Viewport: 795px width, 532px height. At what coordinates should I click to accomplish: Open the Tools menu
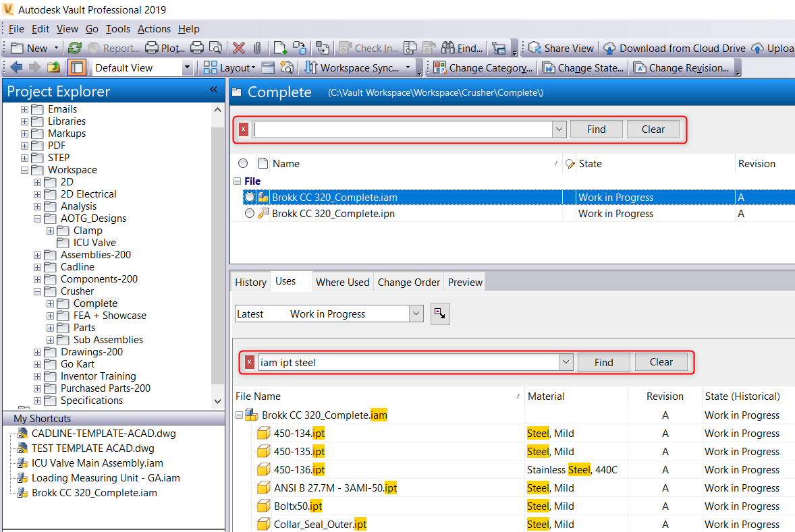coord(118,29)
